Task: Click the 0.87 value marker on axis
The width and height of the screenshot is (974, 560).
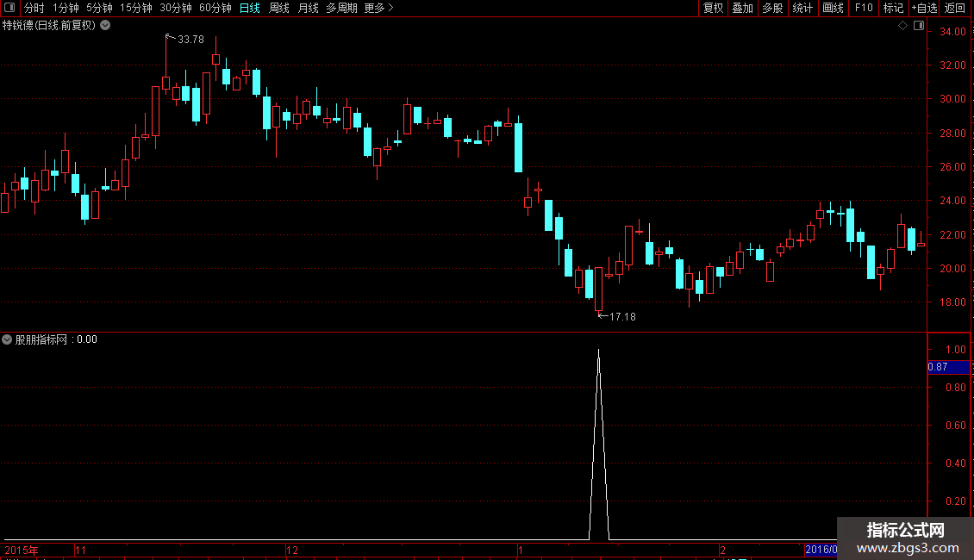Action: coord(948,367)
